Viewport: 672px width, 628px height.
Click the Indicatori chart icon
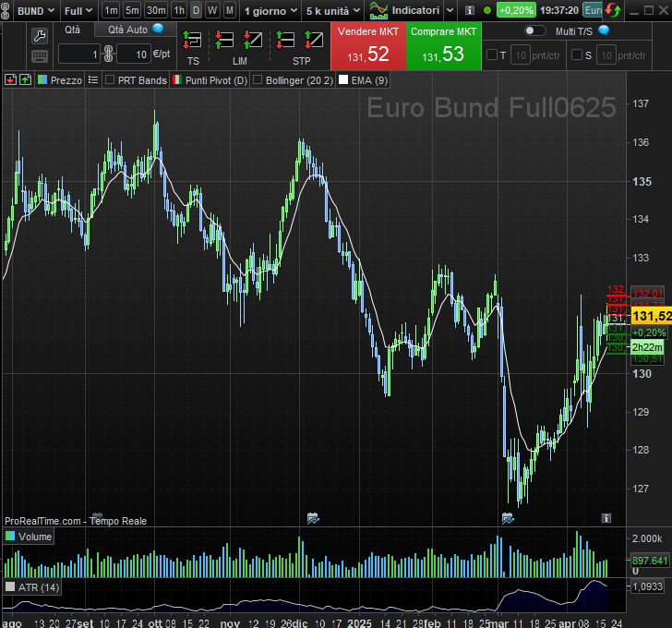pyautogui.click(x=378, y=10)
